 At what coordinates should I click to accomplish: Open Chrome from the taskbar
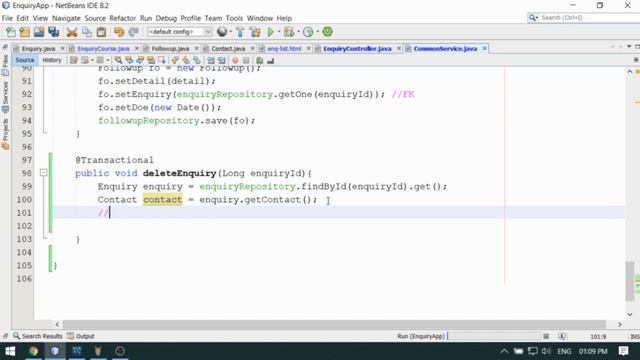point(33,351)
